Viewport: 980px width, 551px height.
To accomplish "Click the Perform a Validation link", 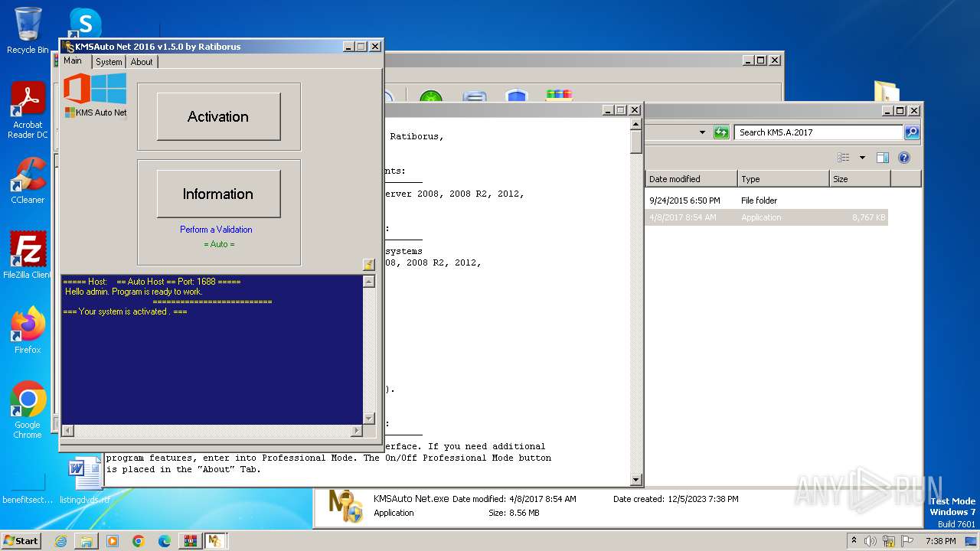I will [216, 230].
